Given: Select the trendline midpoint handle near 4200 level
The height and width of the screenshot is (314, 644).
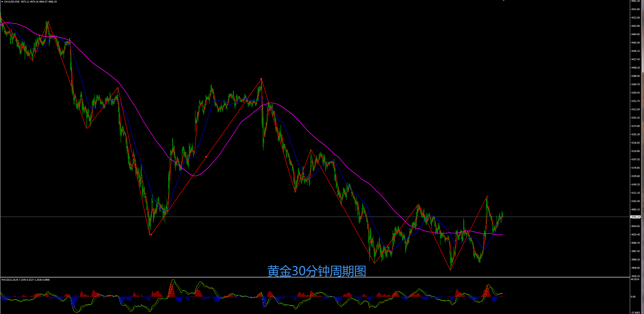Looking at the screenshot, I should pos(206,157).
